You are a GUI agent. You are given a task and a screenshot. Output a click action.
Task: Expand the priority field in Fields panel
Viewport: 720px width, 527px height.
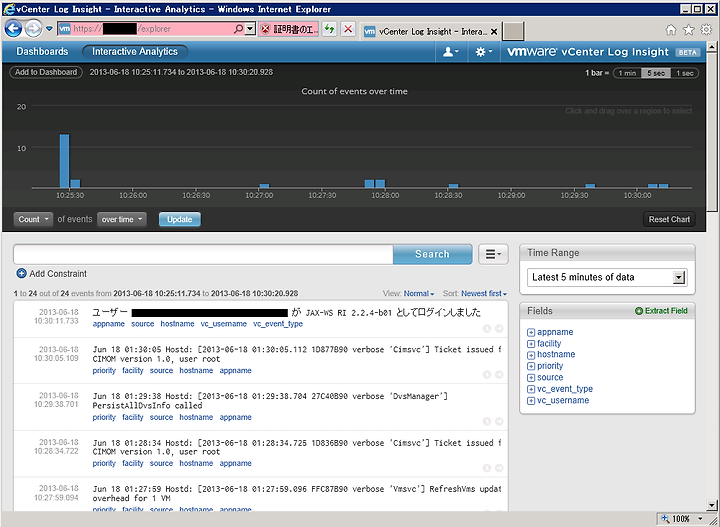[x=531, y=366]
